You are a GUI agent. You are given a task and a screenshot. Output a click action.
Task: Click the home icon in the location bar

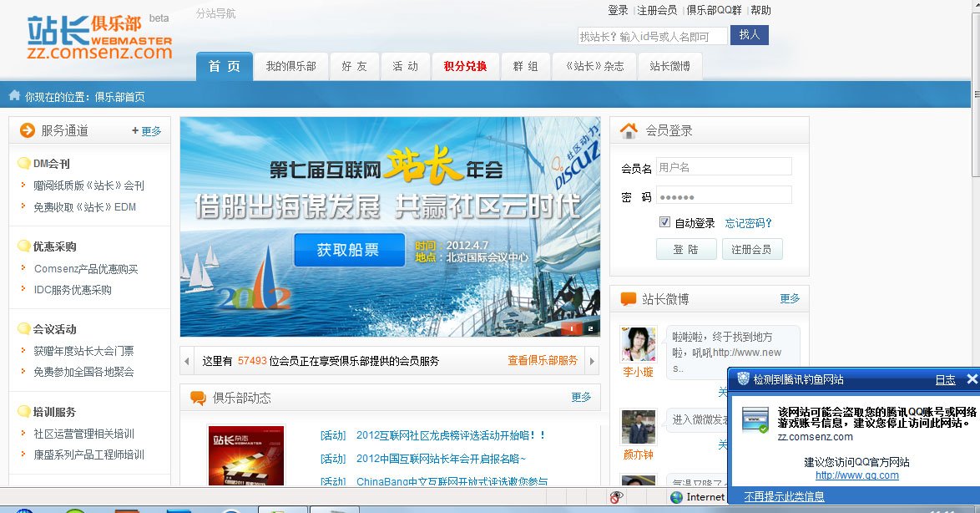pos(14,96)
